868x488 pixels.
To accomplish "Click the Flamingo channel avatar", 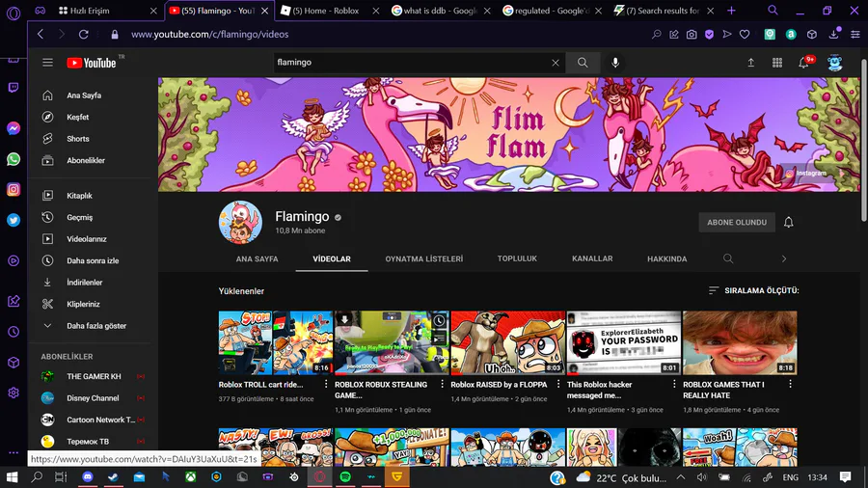I will [x=240, y=222].
